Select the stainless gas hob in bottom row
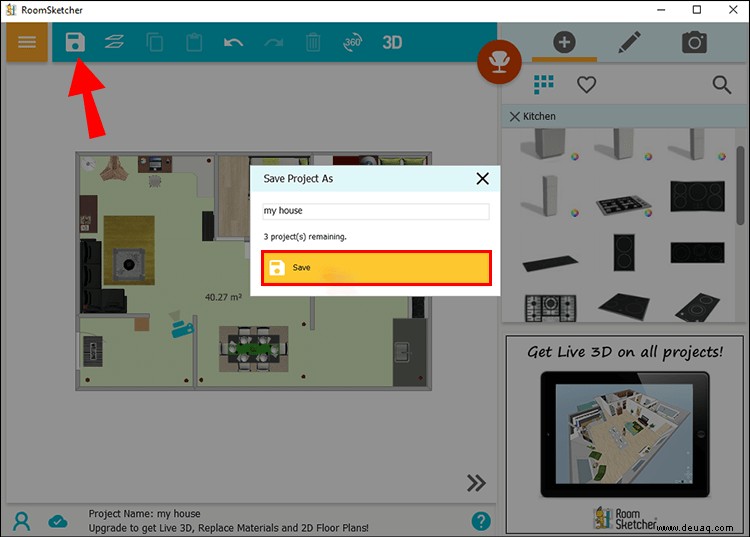 [550, 308]
